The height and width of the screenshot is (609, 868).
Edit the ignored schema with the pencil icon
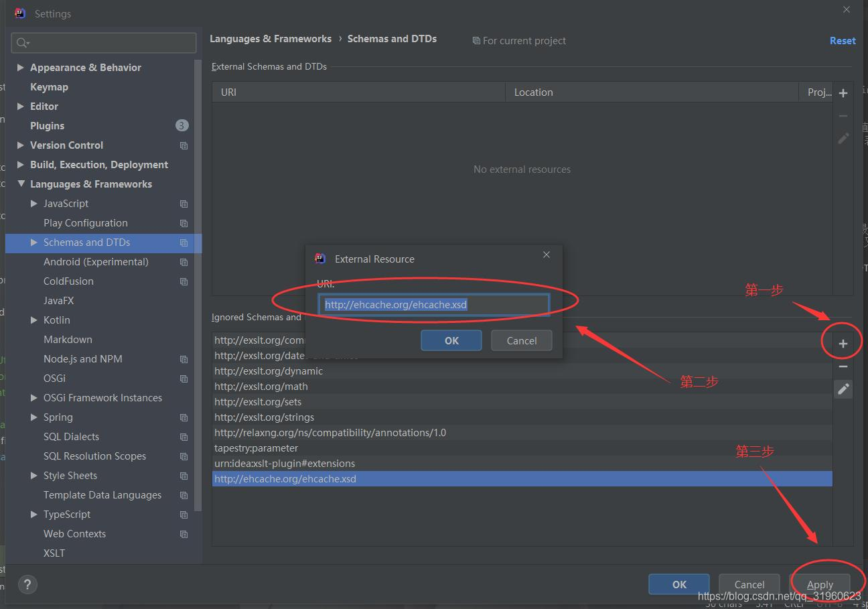(x=843, y=389)
